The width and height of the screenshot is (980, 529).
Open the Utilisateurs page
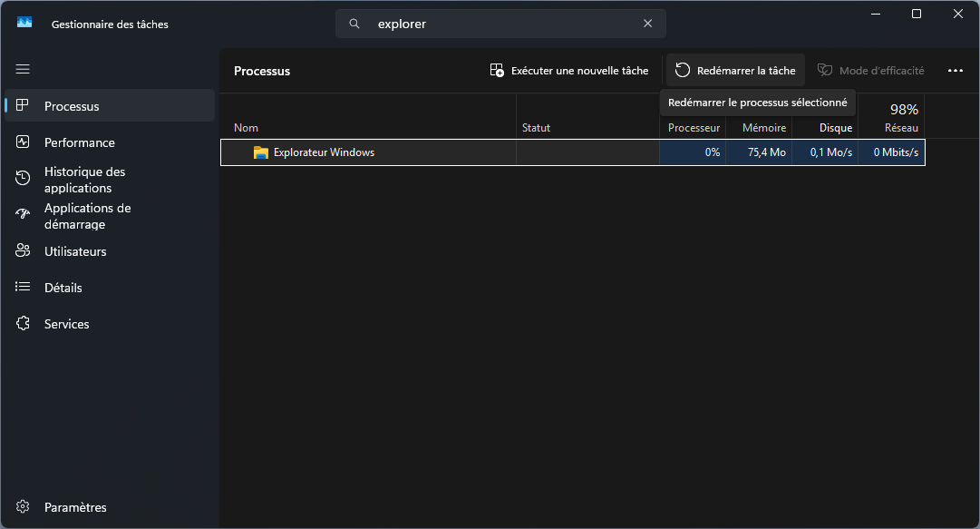tap(75, 251)
